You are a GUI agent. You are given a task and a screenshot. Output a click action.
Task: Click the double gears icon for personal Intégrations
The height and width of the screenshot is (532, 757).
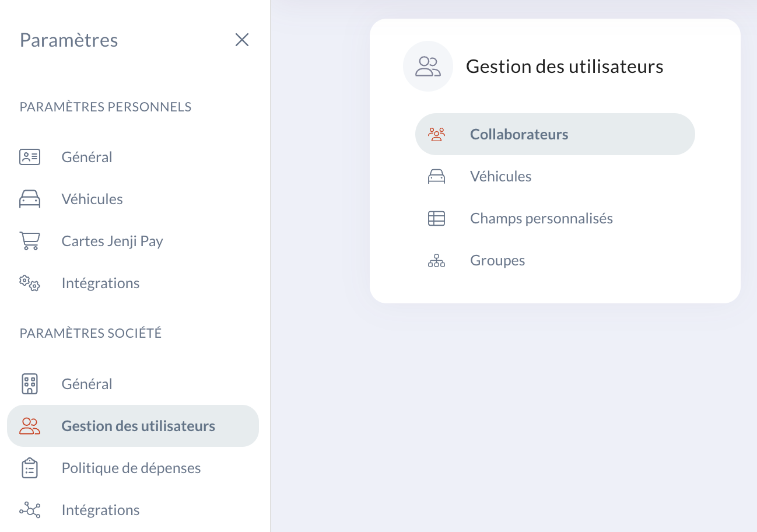(x=30, y=283)
